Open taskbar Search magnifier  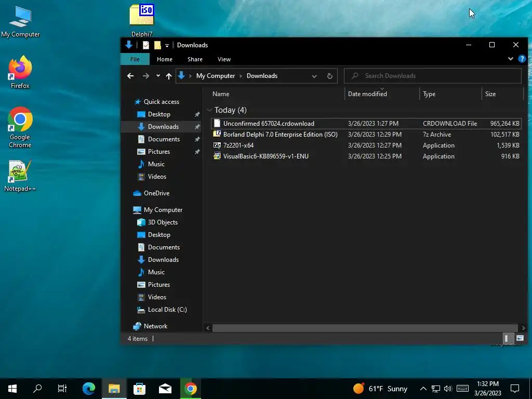coord(37,389)
